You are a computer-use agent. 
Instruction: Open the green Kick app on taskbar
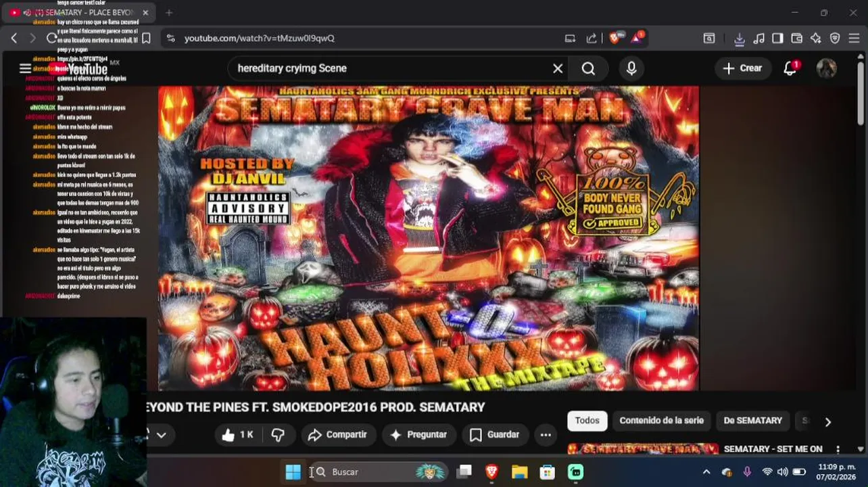click(x=575, y=472)
